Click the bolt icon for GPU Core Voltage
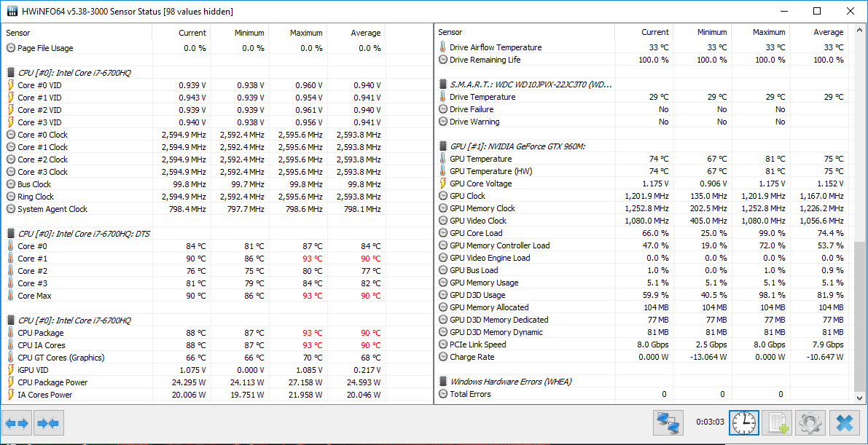Screen dimensions: 868x445 coord(443,184)
